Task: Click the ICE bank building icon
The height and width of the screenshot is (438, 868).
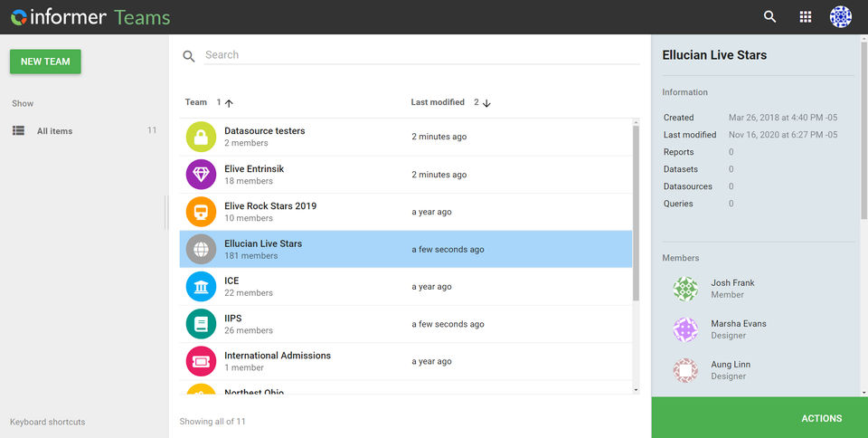Action: (x=201, y=287)
